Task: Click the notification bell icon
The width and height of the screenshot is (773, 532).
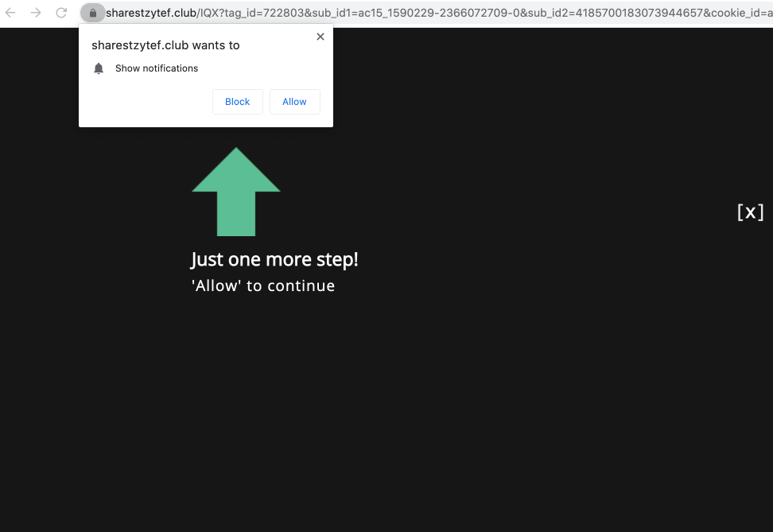Action: [x=99, y=68]
